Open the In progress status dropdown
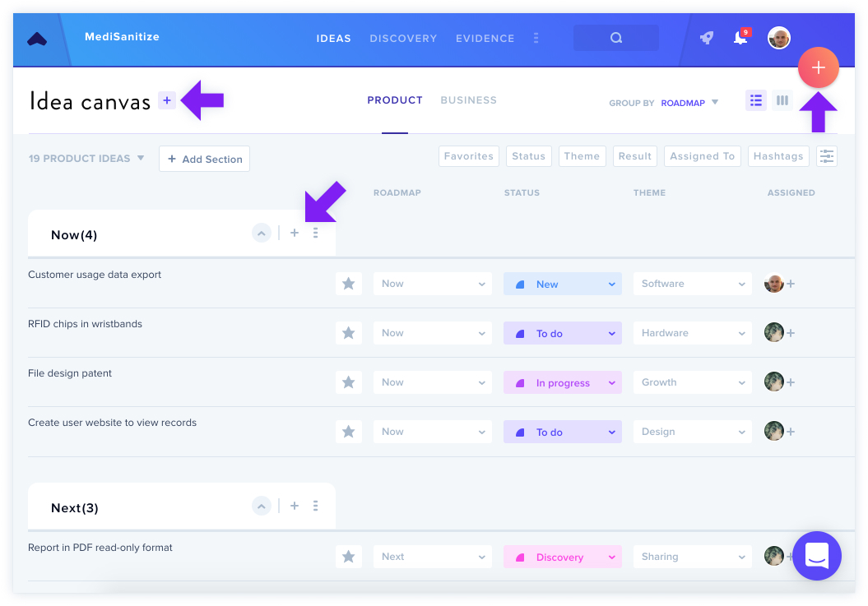Image resolution: width=868 pixels, height=606 pixels. tap(563, 382)
